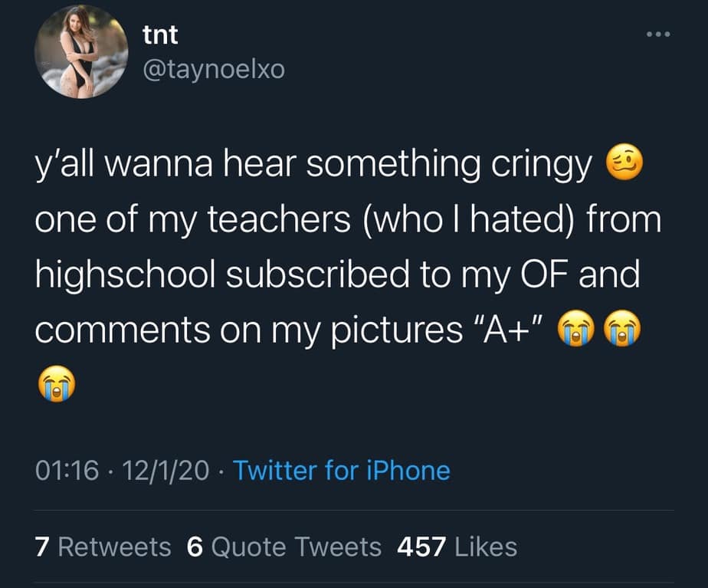The image size is (708, 588).
Task: Open the Twitter for iPhone source link
Action: (341, 470)
